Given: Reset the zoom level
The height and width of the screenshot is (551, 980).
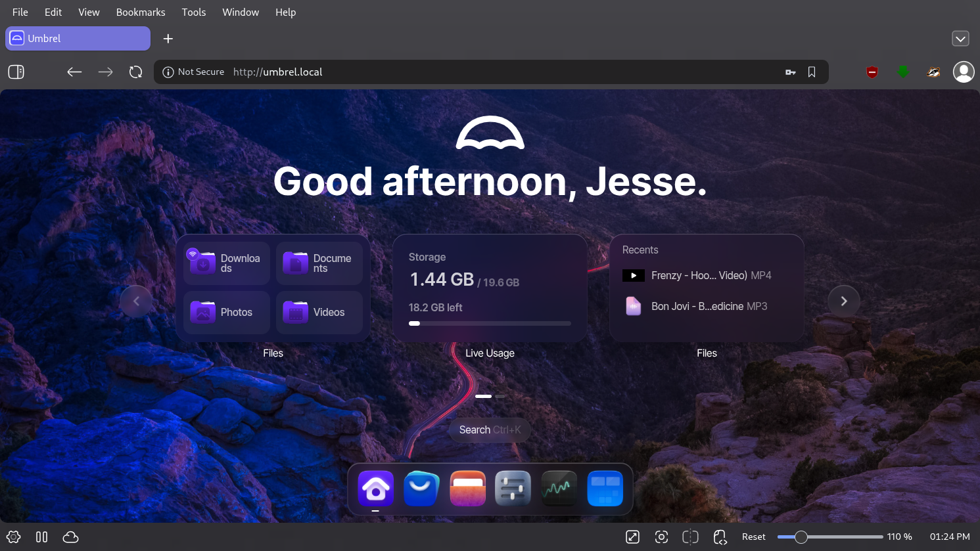Looking at the screenshot, I should pos(753,537).
